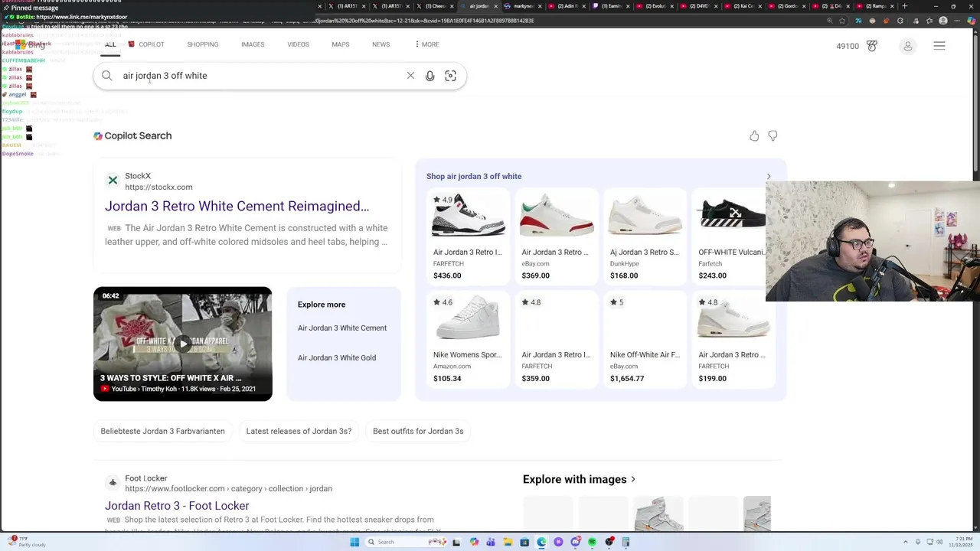Play the Off-White x Jordan video
Screen dimensions: 980x551
click(x=182, y=344)
